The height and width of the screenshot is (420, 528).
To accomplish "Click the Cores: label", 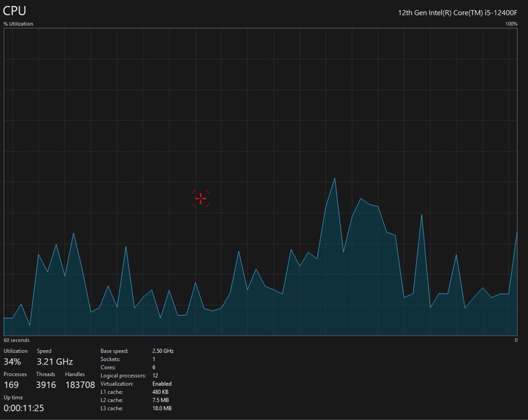I will (x=108, y=367).
